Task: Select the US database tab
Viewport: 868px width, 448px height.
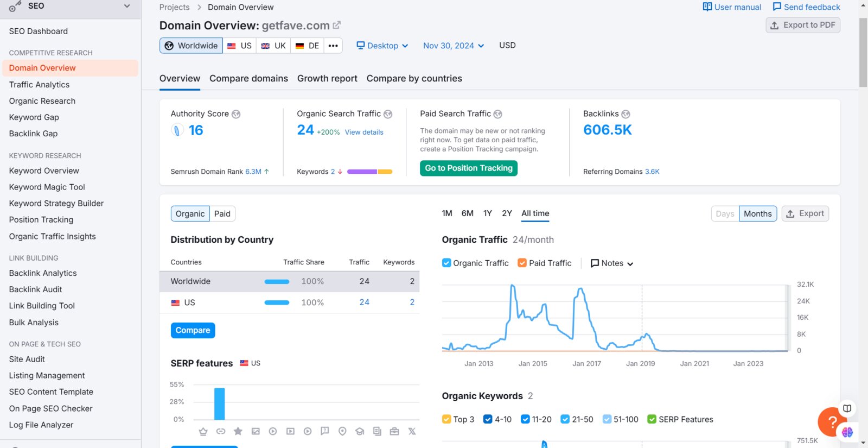Action: coord(239,46)
